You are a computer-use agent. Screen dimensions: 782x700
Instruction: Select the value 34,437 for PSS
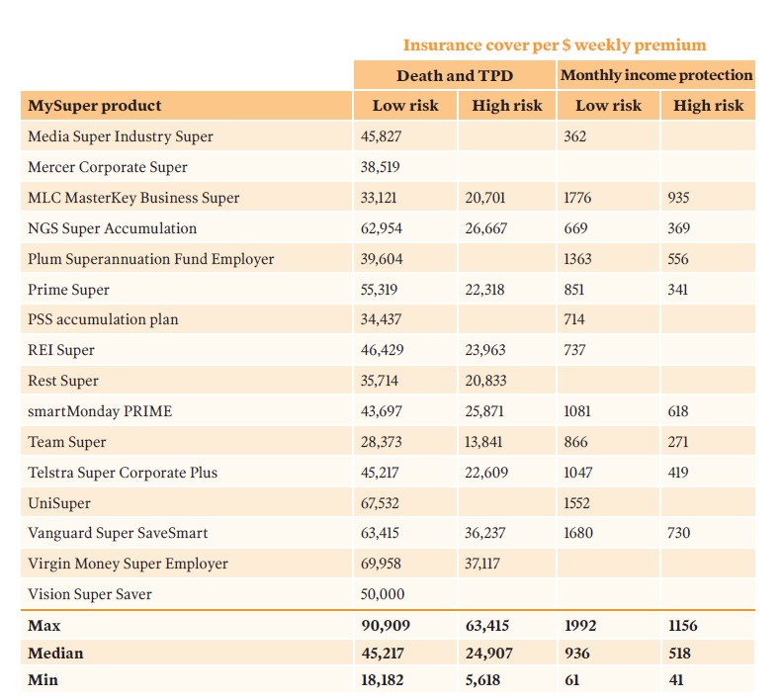(381, 319)
